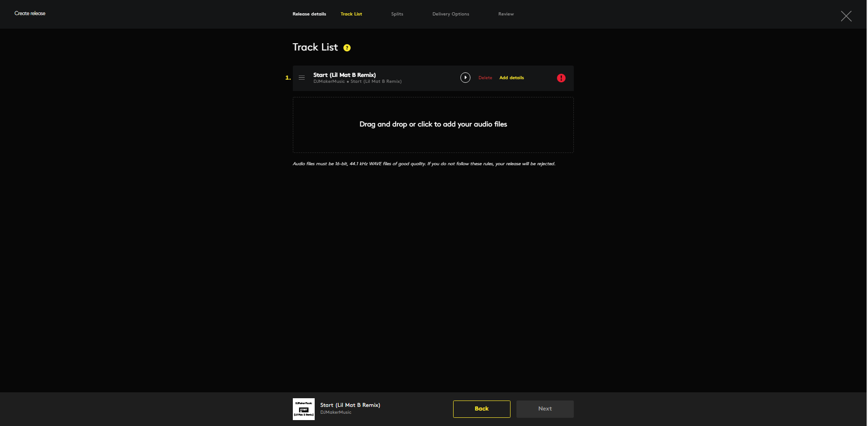Switch to the Splits step
This screenshot has height=426, width=868.
point(397,14)
